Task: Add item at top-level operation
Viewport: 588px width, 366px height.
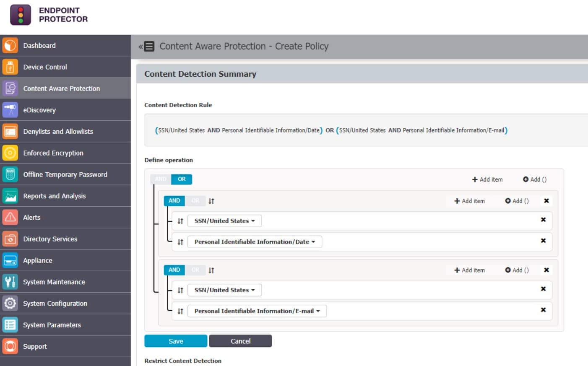Action: click(487, 179)
